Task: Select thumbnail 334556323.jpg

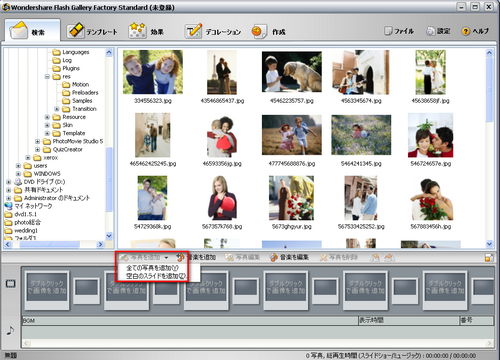Action: 153,72
